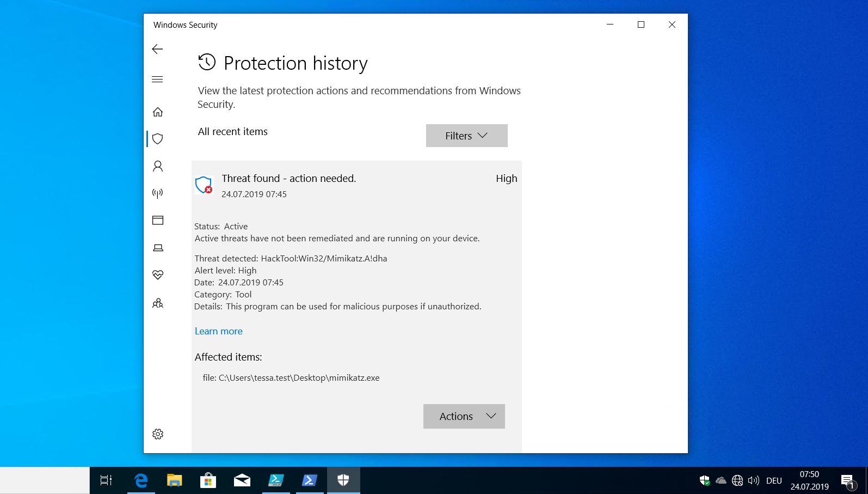This screenshot has height=494, width=868.
Task: Open Firewall & network protection icon
Action: point(158,193)
